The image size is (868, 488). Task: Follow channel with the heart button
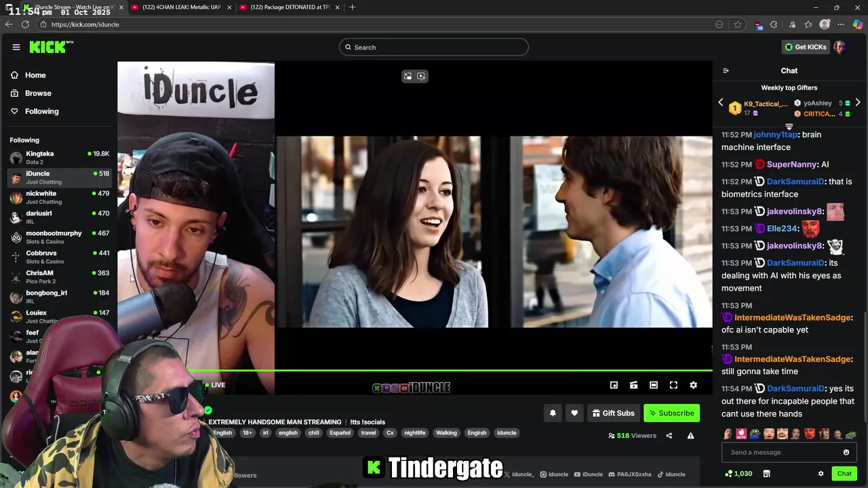pos(574,413)
